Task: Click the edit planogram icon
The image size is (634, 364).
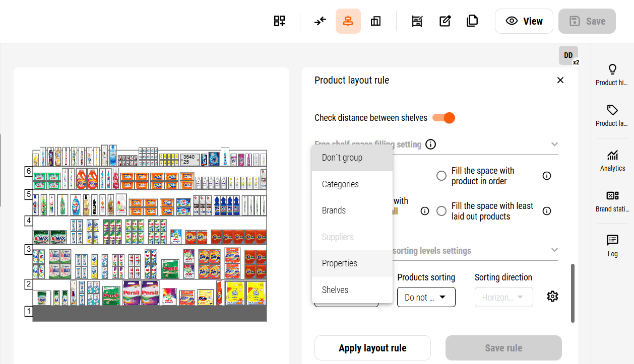Action: pyautogui.click(x=445, y=21)
